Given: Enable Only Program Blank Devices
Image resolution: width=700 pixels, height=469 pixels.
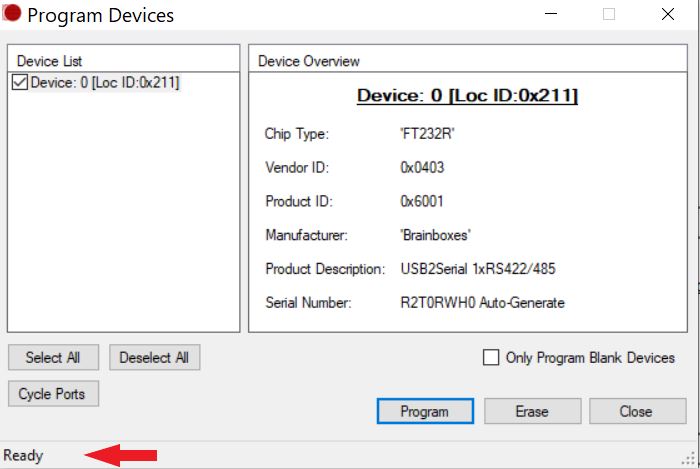Looking at the screenshot, I should (x=491, y=358).
